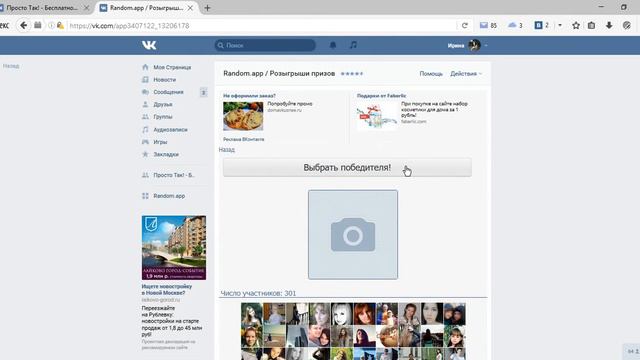
Task: Click the browser address bar URL
Action: [x=129, y=25]
